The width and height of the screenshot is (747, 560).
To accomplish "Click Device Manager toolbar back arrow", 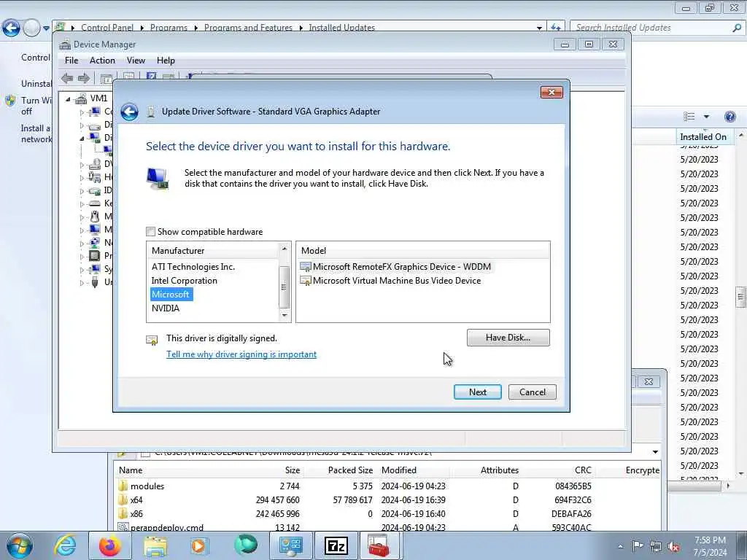I will [x=67, y=78].
